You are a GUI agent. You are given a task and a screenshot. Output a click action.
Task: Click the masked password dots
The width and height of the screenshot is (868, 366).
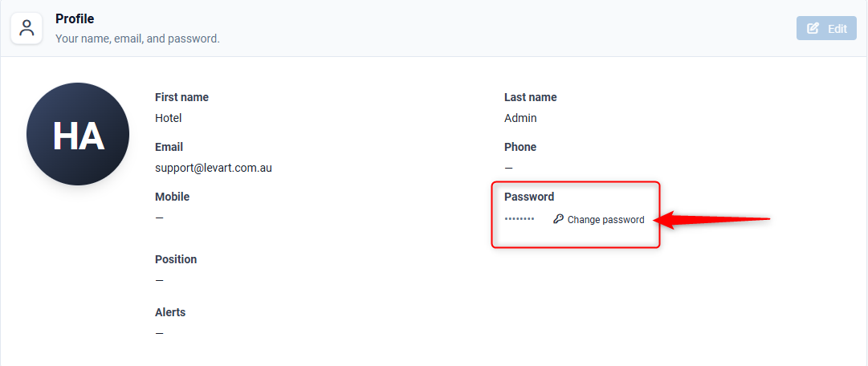(x=520, y=219)
